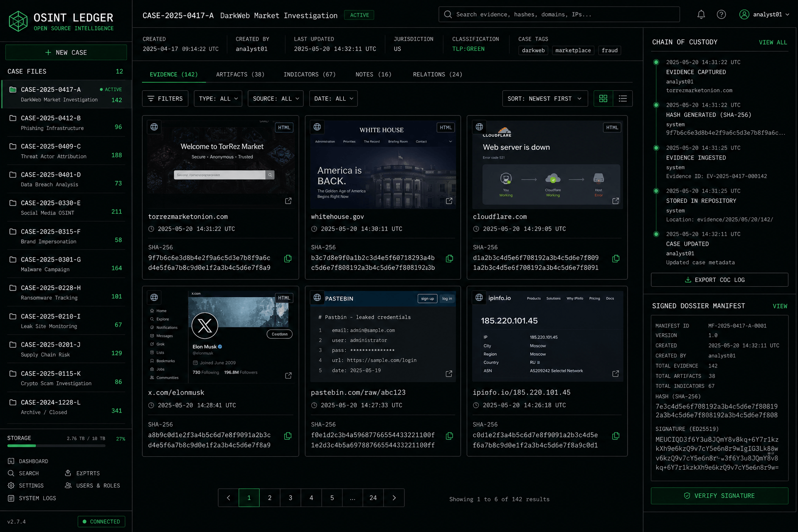Open the pastebin capture externally
798x532 pixels.
point(449,374)
